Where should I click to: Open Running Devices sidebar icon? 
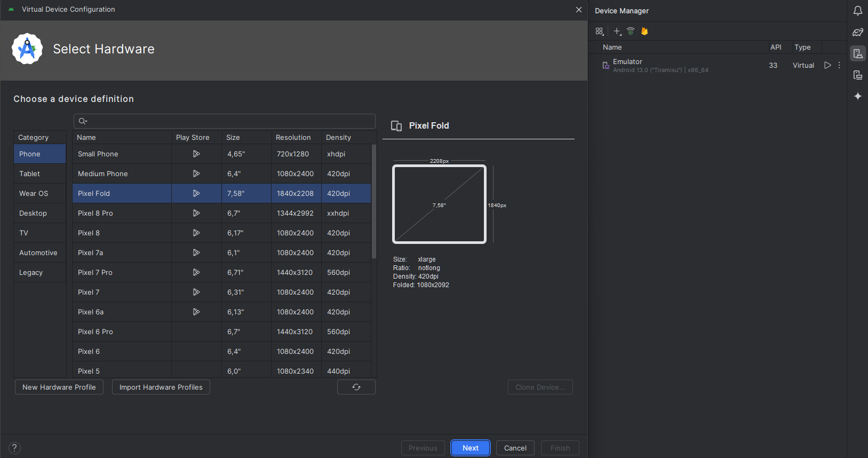pyautogui.click(x=858, y=75)
